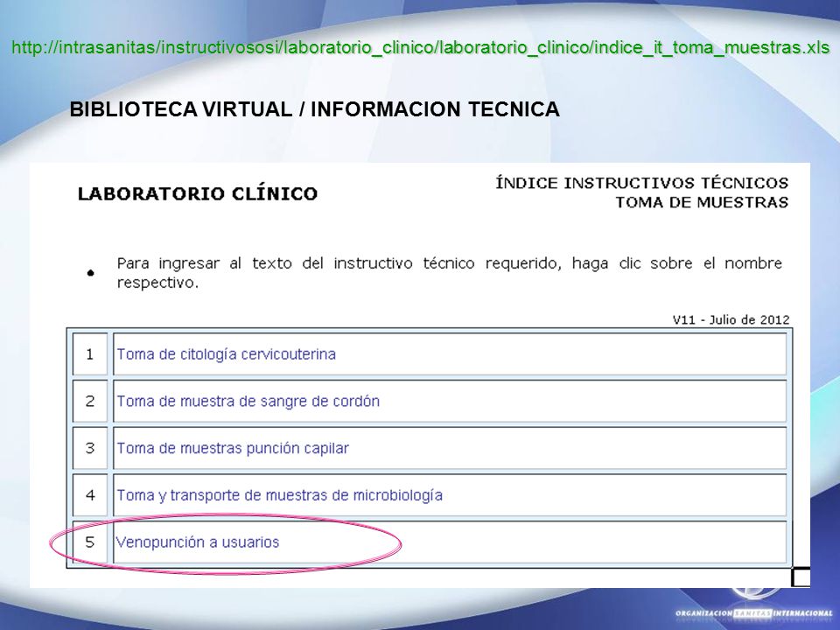The image size is (840, 630).
Task: Select row number 5 cell
Action: [90, 542]
